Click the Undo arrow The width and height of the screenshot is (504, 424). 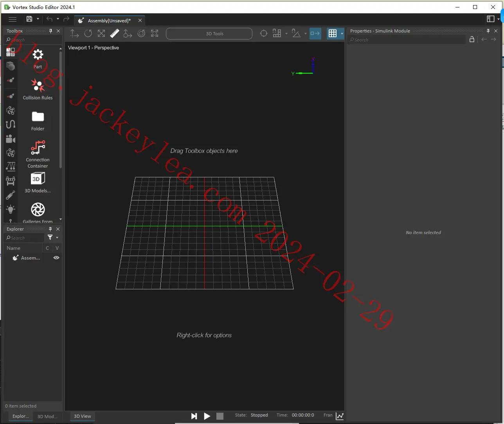click(49, 19)
